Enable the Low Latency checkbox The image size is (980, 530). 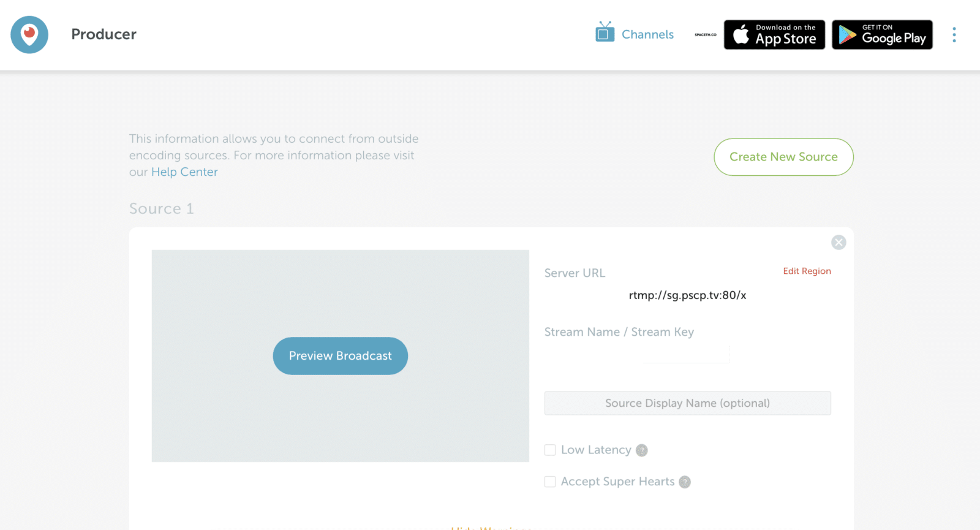(550, 450)
